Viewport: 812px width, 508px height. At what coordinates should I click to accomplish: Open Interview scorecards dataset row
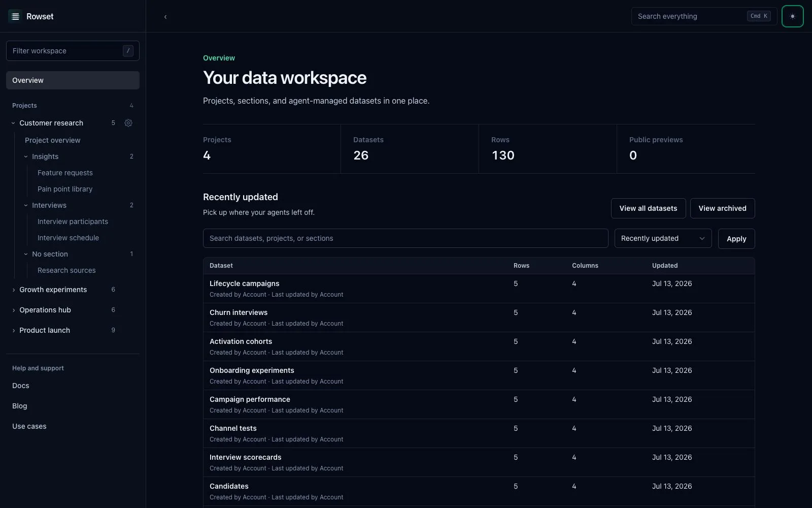479,462
